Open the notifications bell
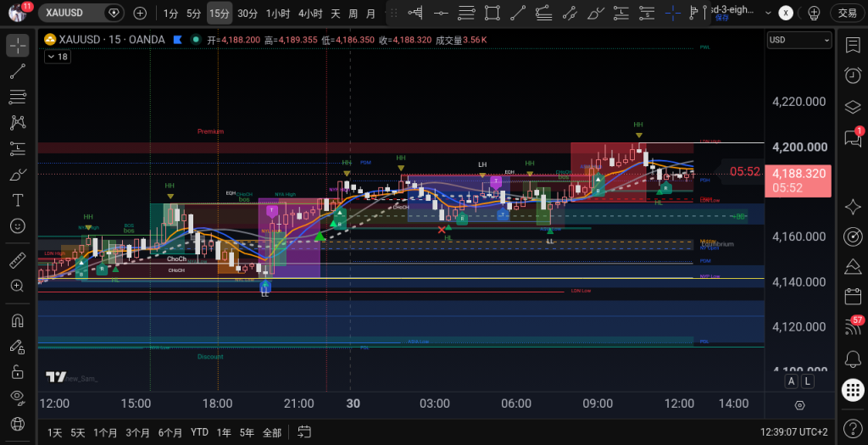The width and height of the screenshot is (868, 445). tap(853, 359)
